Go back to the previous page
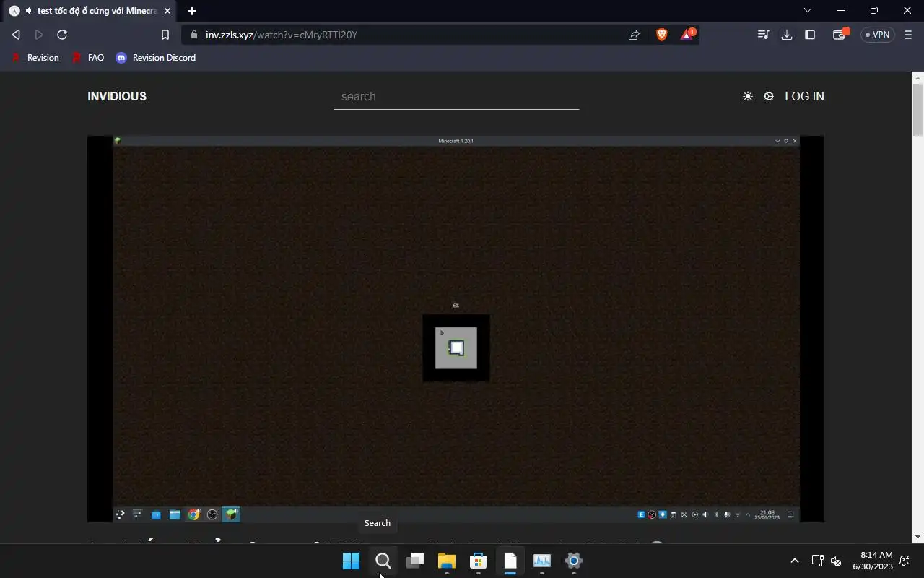Image resolution: width=924 pixels, height=578 pixels. (x=16, y=35)
